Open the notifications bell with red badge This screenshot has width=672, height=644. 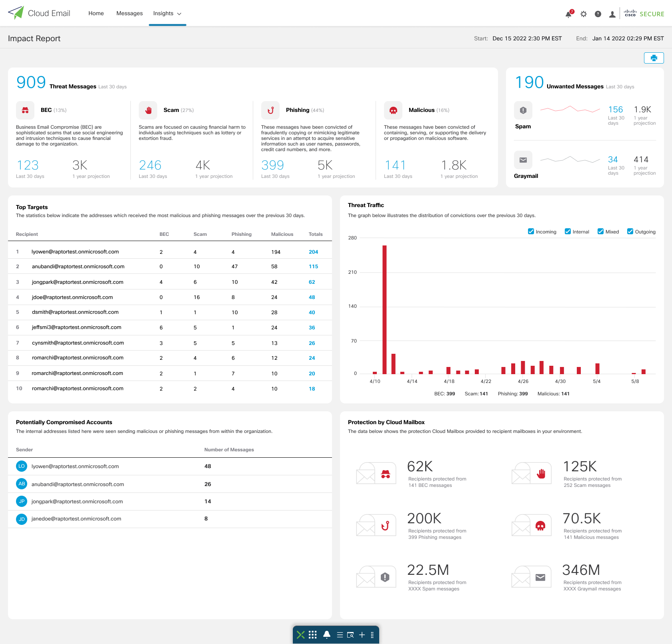(569, 14)
